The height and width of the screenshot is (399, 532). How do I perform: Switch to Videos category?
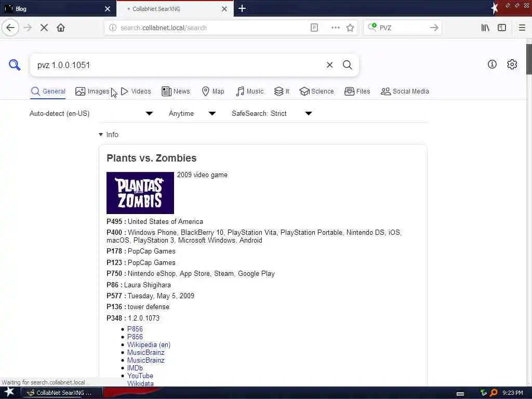tap(136, 91)
